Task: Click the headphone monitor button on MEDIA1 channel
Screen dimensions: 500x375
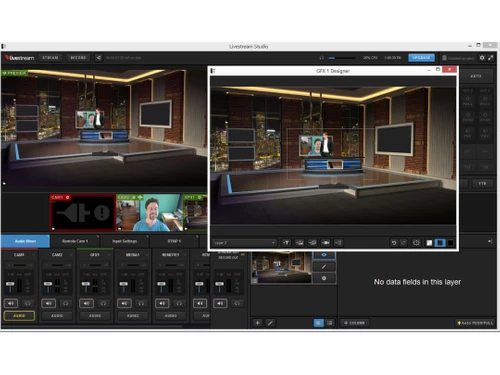Action: coord(141,303)
